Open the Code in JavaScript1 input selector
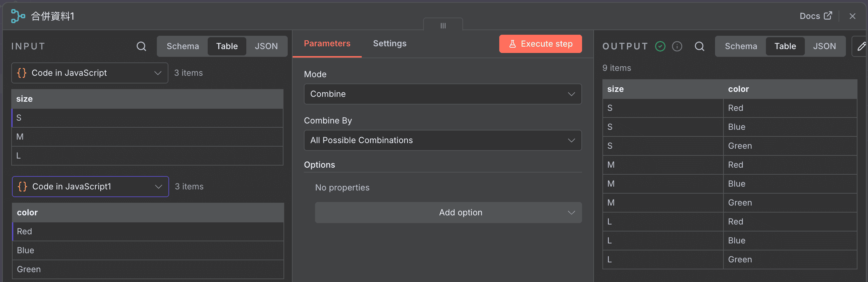868x282 pixels. tap(91, 187)
